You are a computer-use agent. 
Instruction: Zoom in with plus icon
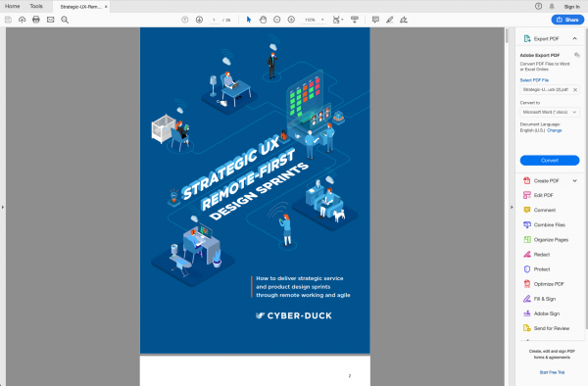click(291, 20)
